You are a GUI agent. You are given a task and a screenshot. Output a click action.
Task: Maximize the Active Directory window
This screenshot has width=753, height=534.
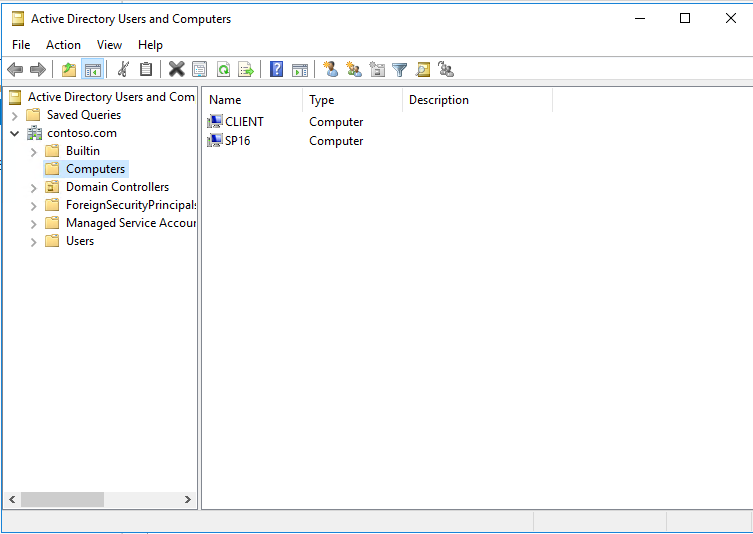pyautogui.click(x=685, y=19)
